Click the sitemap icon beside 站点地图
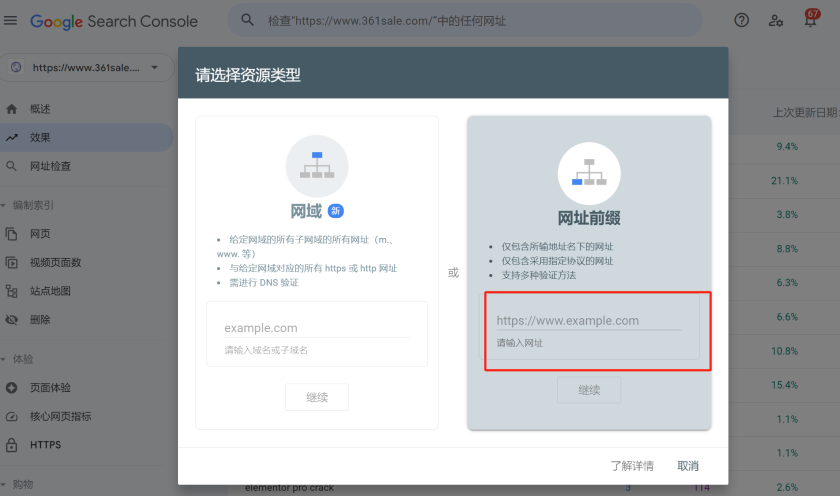Image resolution: width=840 pixels, height=496 pixels. 11,291
